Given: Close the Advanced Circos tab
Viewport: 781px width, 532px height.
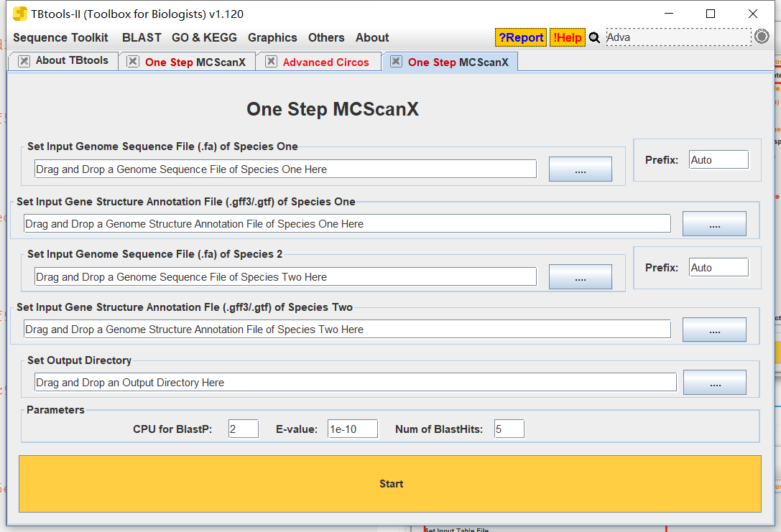Looking at the screenshot, I should pos(271,61).
